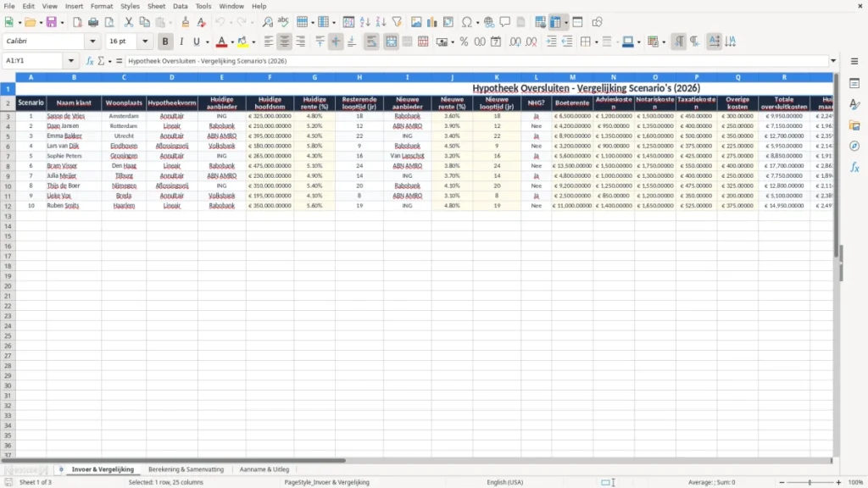The height and width of the screenshot is (488, 868).
Task: Click the Save document icon
Action: (x=52, y=22)
